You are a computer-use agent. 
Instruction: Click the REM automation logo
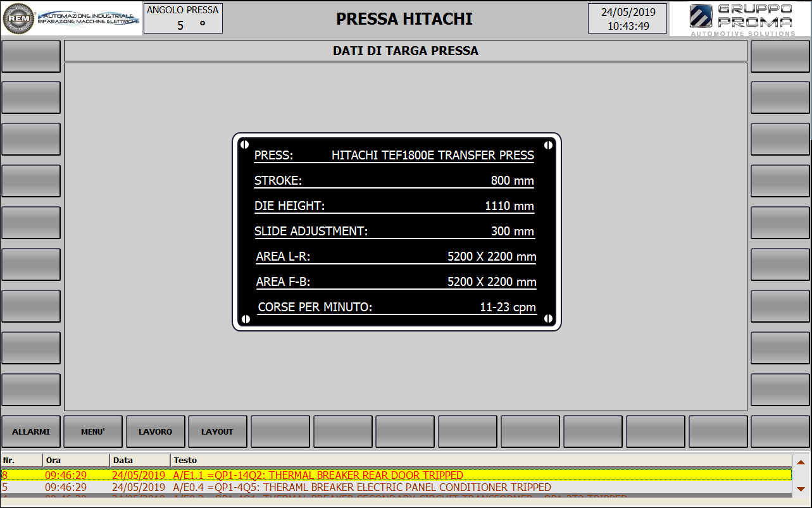[72, 18]
